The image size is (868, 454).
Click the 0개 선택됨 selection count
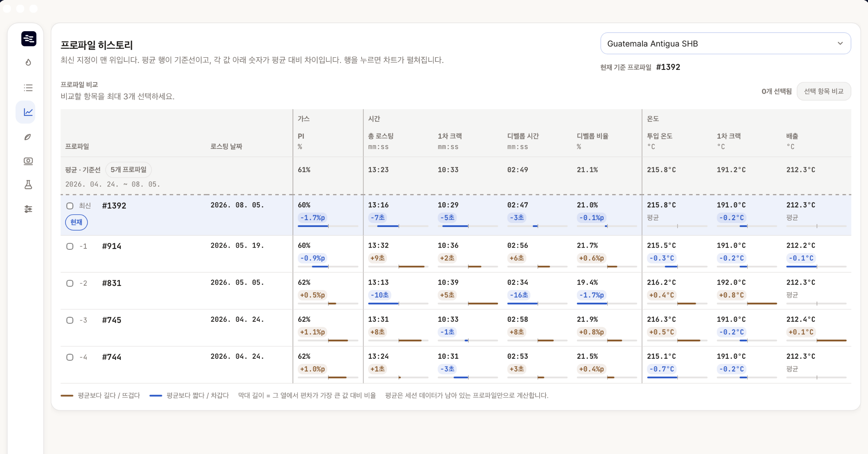tap(776, 91)
